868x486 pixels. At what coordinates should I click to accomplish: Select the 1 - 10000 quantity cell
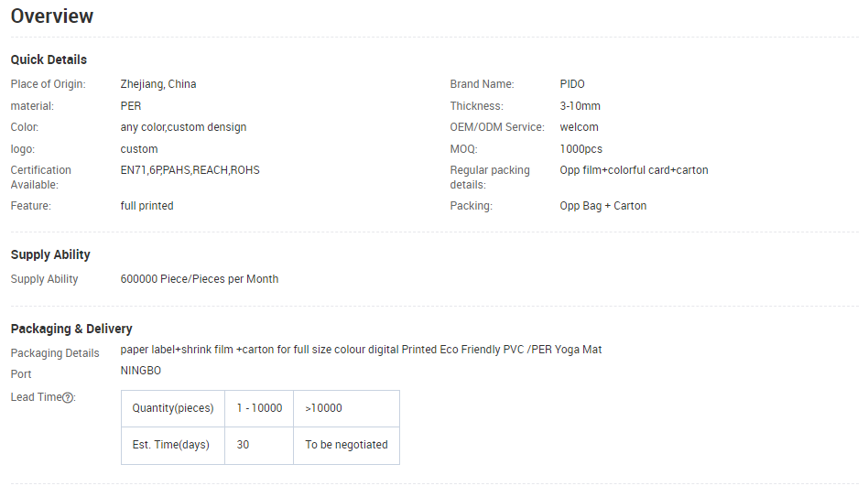[259, 408]
